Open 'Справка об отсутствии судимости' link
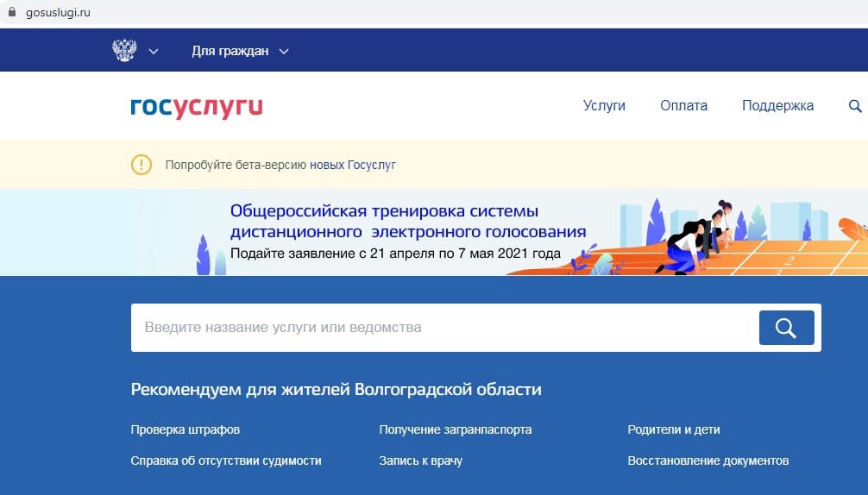This screenshot has height=495, width=868. click(x=226, y=461)
